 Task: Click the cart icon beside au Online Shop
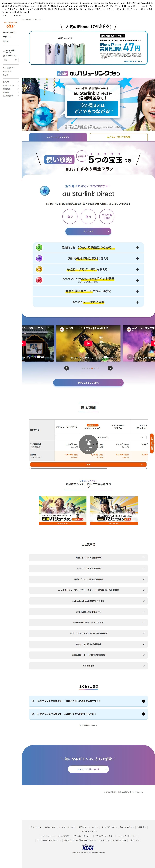4,56
